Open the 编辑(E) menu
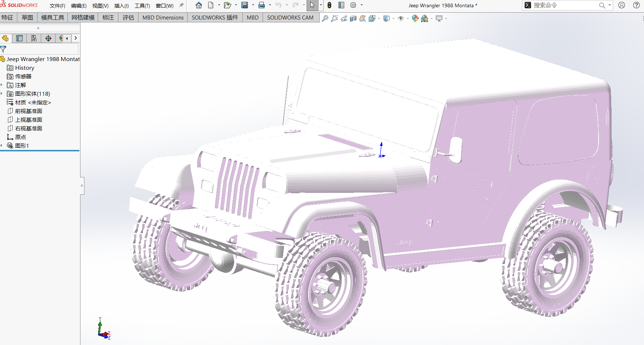The height and width of the screenshot is (345, 644). pos(79,6)
